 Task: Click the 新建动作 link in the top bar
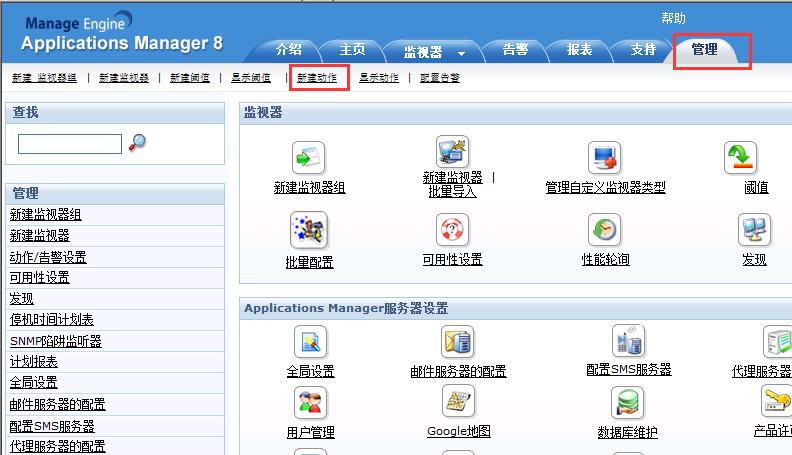pos(317,78)
